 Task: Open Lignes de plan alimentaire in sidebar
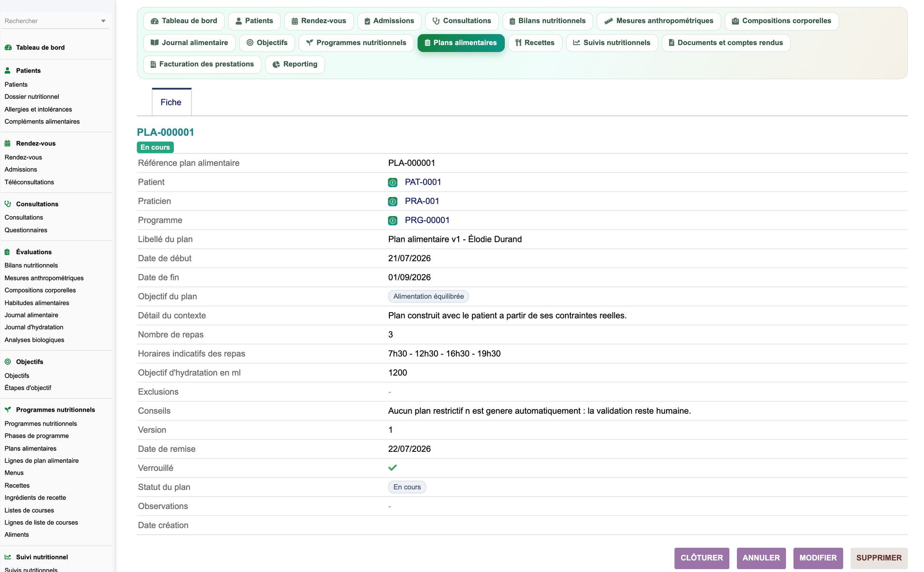[x=42, y=460]
